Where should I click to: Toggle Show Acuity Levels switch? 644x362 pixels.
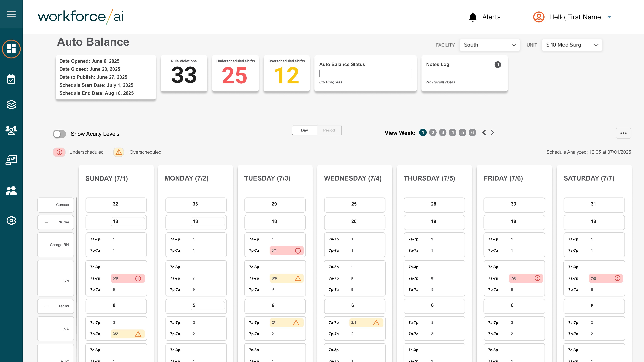coord(60,134)
